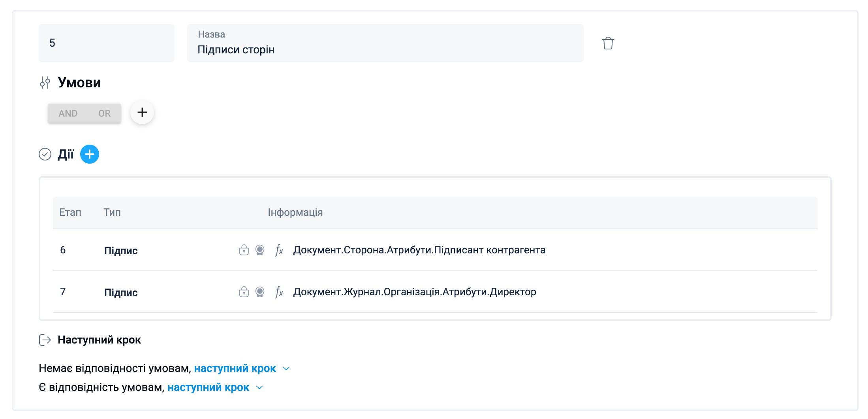Click lock icon in stage 7 row
868x419 pixels.
(x=244, y=292)
